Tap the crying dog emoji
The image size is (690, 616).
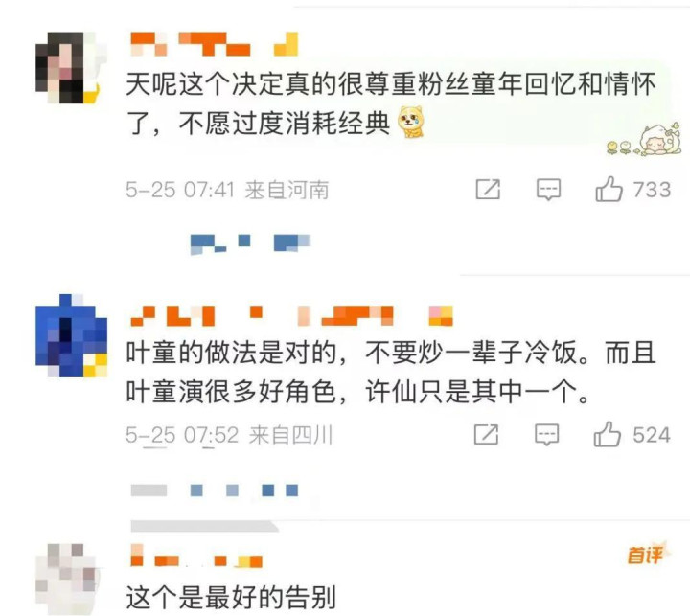tap(411, 122)
